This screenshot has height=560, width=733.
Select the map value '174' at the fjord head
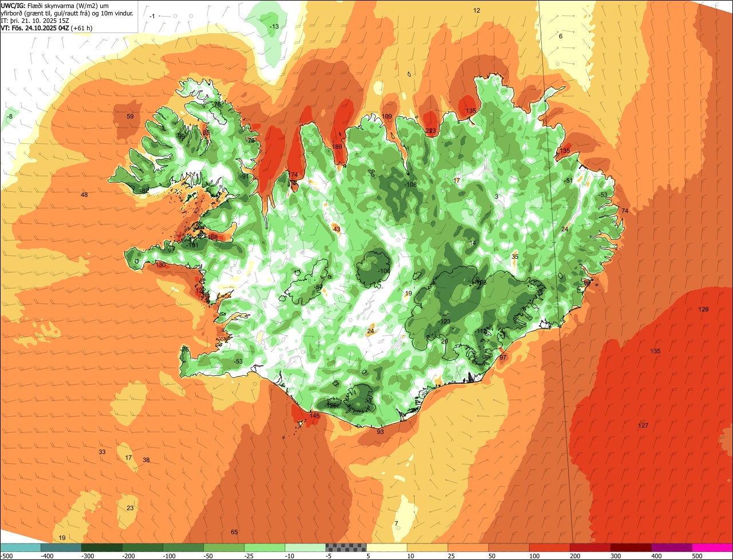coord(293,175)
